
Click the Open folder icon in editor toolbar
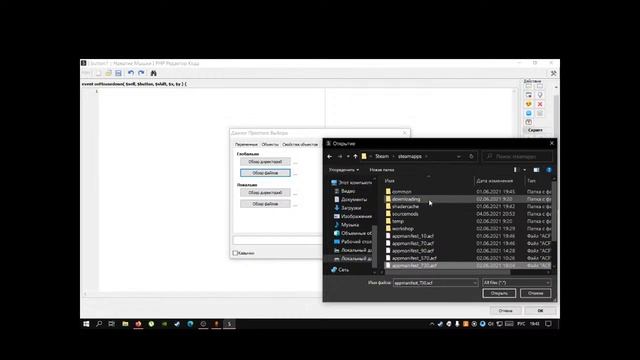click(108, 73)
